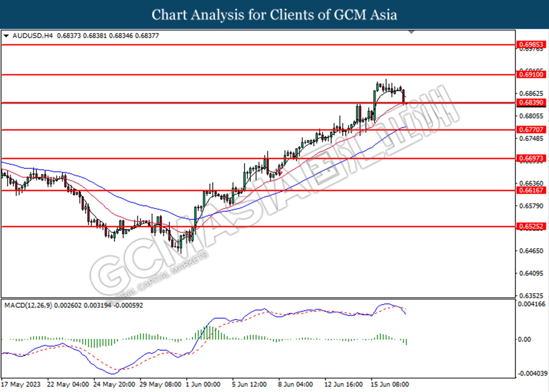Screen dimensions: 549x392
Task: Click the 0.66360 price axis value
Action: pyautogui.click(x=531, y=183)
